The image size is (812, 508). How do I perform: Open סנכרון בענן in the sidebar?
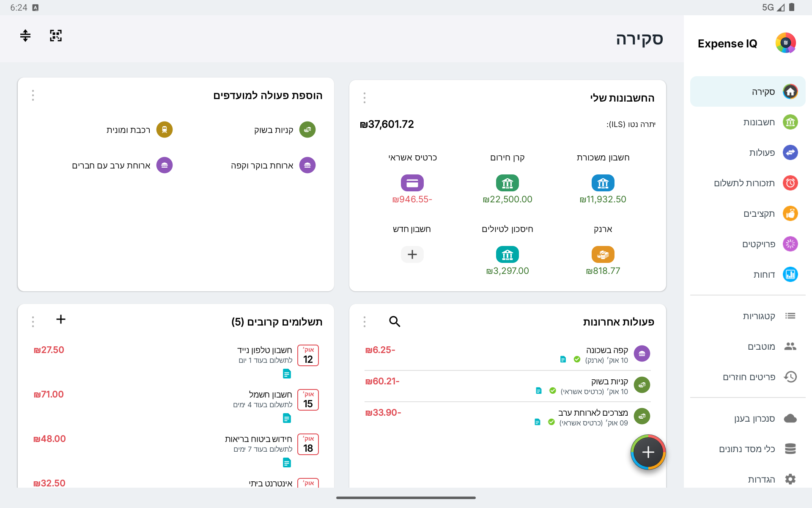click(748, 418)
